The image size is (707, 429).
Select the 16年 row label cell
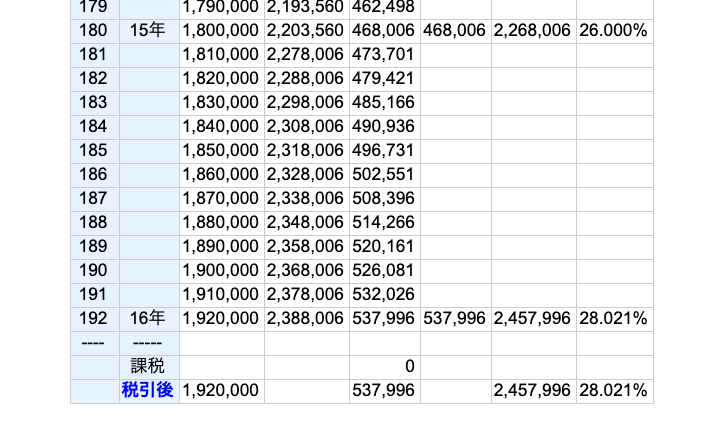coord(148,319)
